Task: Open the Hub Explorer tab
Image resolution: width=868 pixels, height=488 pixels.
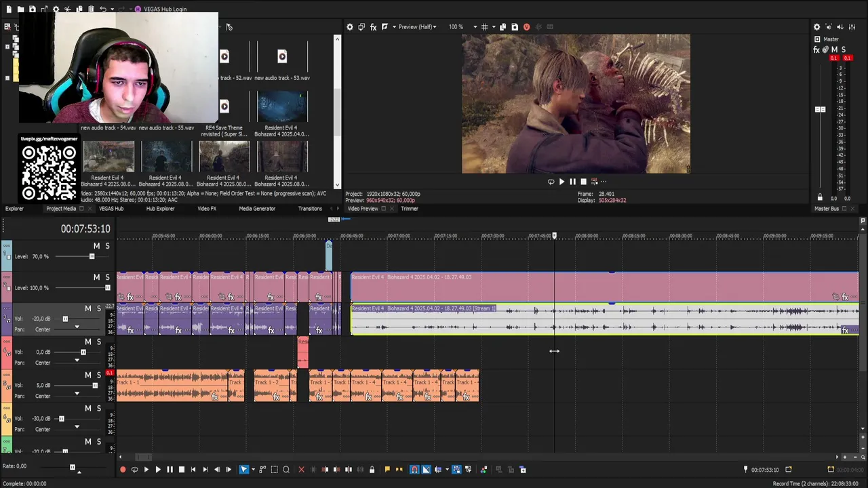Action: [160, 209]
